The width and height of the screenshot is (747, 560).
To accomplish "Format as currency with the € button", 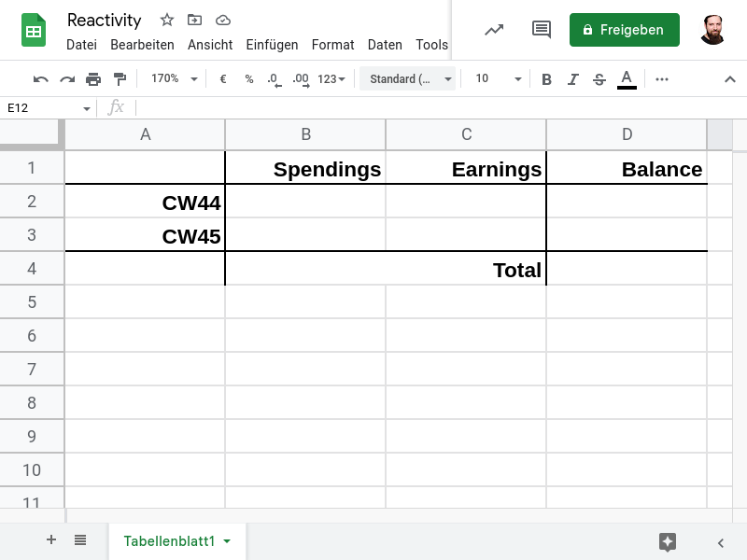I will click(223, 79).
